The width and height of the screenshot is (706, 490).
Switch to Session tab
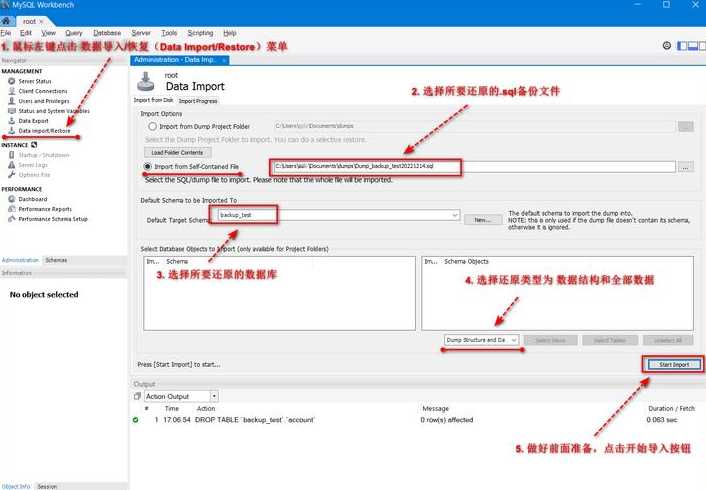pos(47,486)
